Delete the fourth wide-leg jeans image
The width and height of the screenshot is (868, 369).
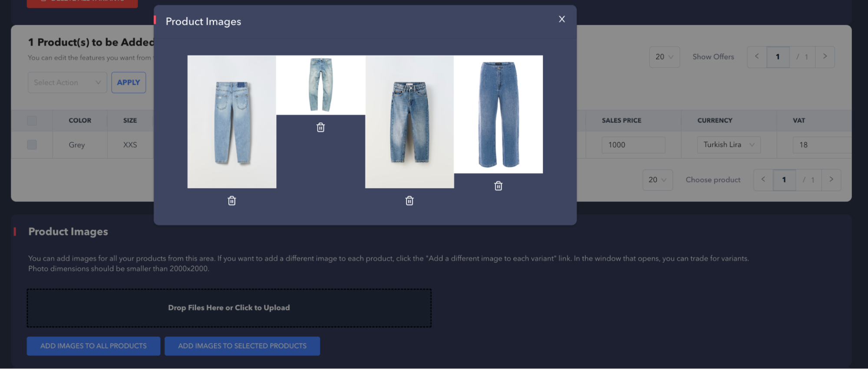click(x=498, y=186)
